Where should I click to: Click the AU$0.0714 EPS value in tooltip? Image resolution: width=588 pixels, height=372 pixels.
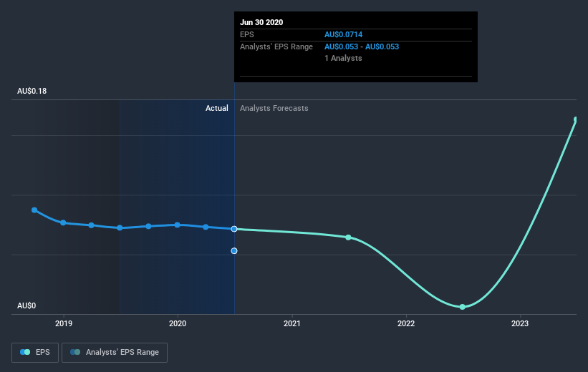coord(344,34)
